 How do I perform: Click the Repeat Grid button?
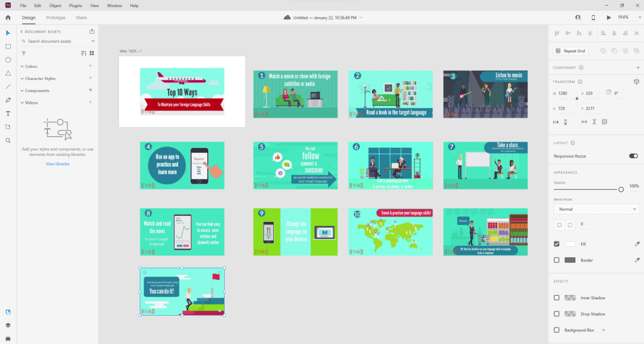click(x=570, y=50)
